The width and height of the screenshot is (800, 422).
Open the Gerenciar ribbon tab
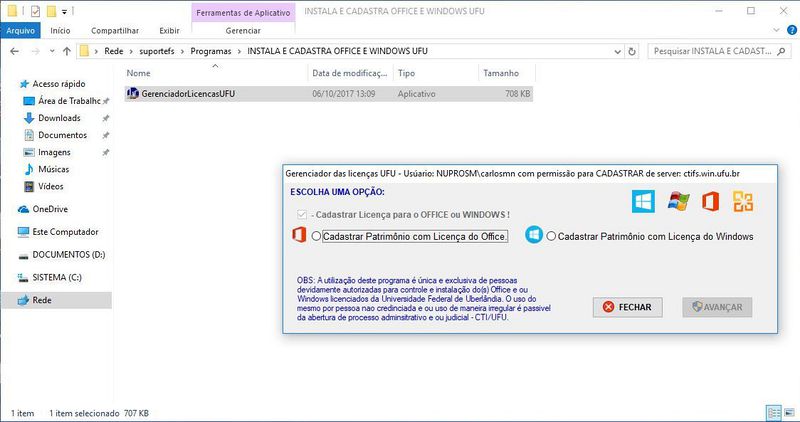coord(243,31)
